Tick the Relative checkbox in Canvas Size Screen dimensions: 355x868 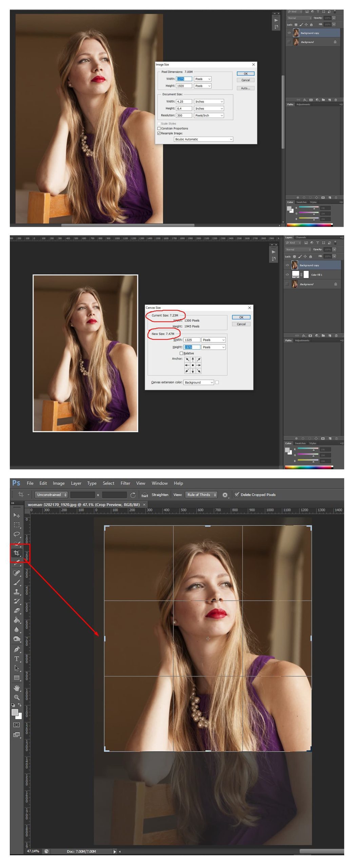pyautogui.click(x=181, y=353)
